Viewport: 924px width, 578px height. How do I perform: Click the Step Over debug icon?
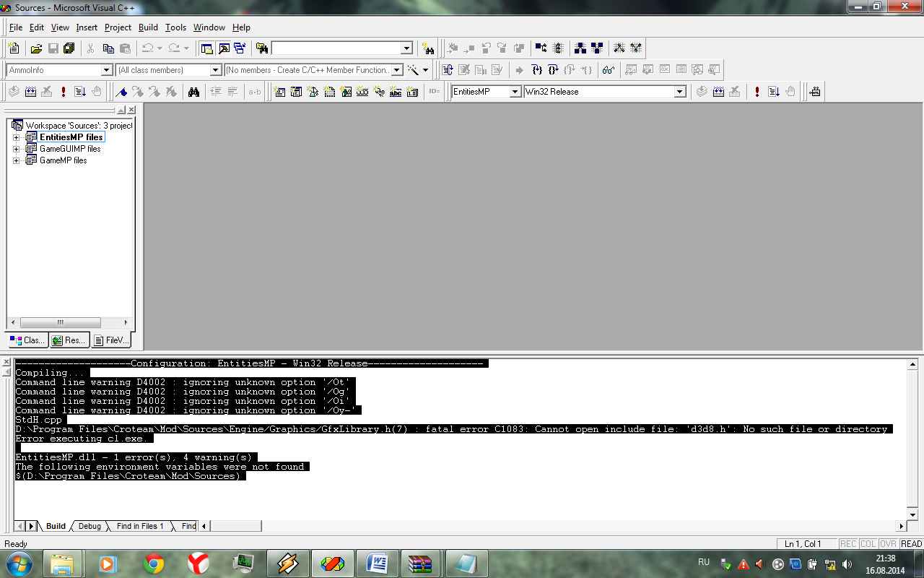point(553,70)
